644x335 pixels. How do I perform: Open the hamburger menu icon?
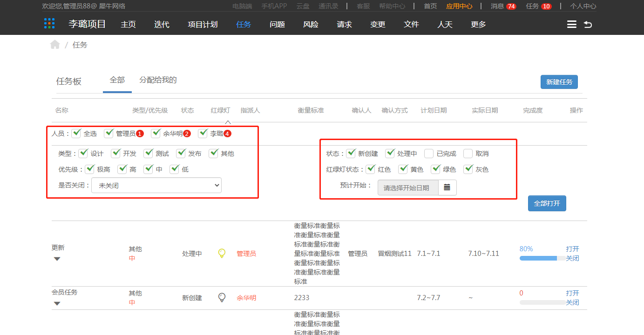click(x=572, y=24)
